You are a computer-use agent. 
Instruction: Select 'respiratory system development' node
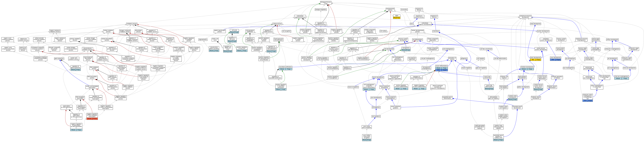(x=546, y=39)
